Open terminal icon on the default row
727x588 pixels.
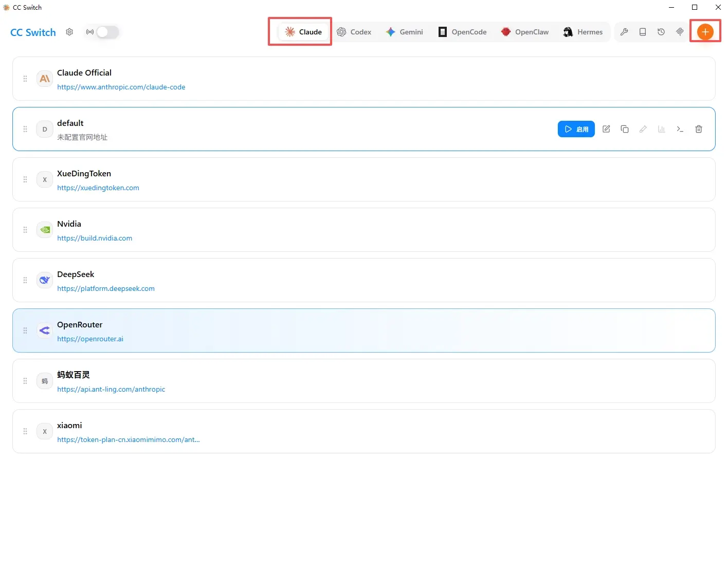click(x=680, y=129)
